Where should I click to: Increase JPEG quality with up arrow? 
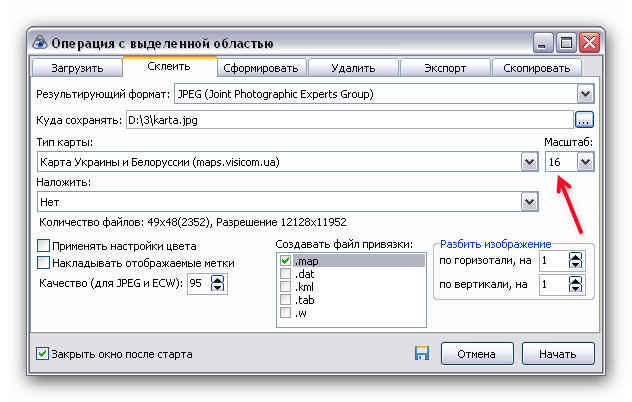pyautogui.click(x=219, y=279)
